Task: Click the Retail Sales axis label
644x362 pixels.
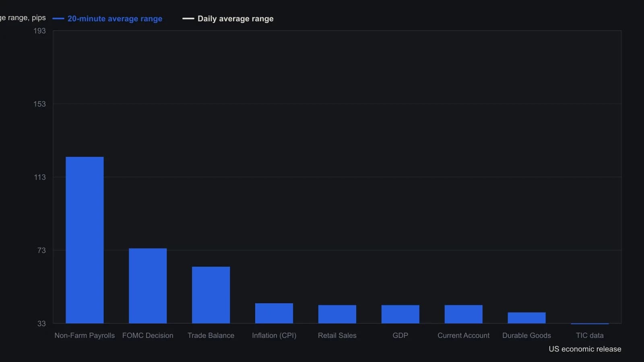Action: [x=337, y=335]
